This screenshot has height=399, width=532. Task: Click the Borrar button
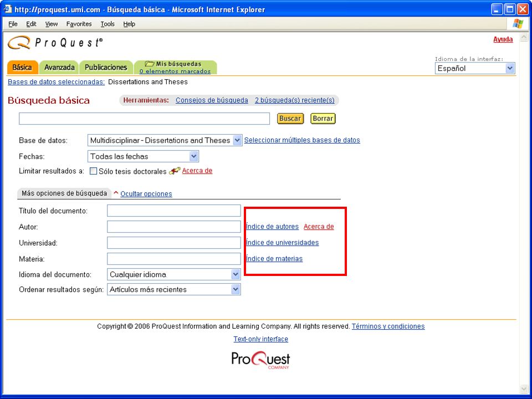[x=323, y=119]
